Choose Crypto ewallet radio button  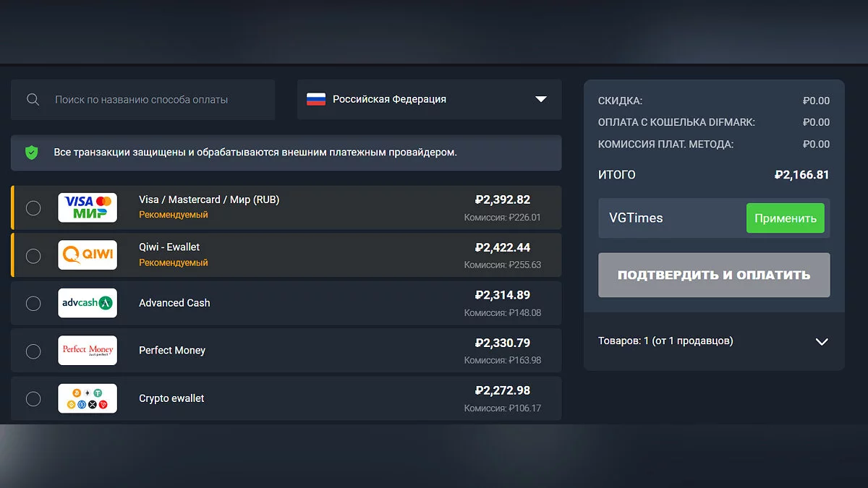(33, 399)
